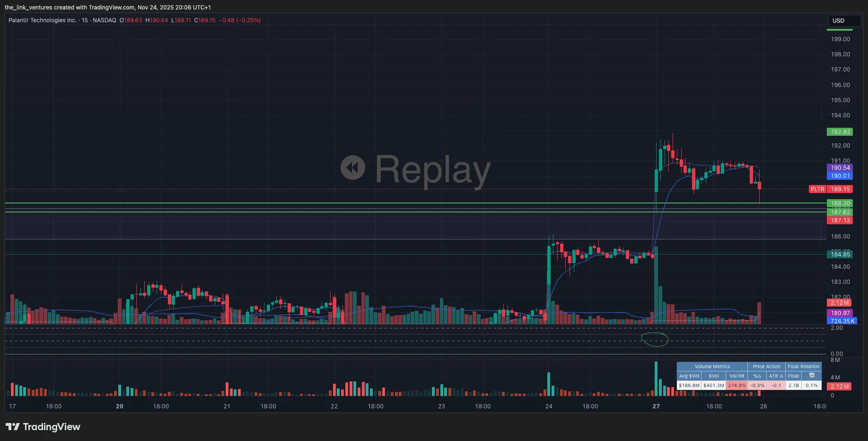
Task: Click the date label 28 on time axis
Action: coord(763,406)
